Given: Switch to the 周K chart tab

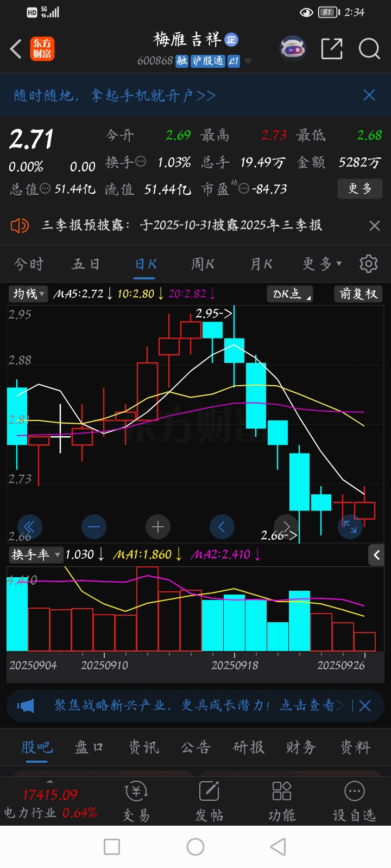Looking at the screenshot, I should pyautogui.click(x=203, y=264).
